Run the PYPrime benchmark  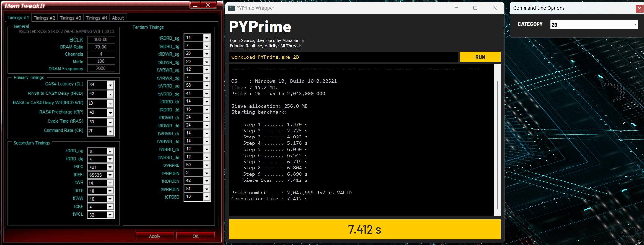[480, 57]
